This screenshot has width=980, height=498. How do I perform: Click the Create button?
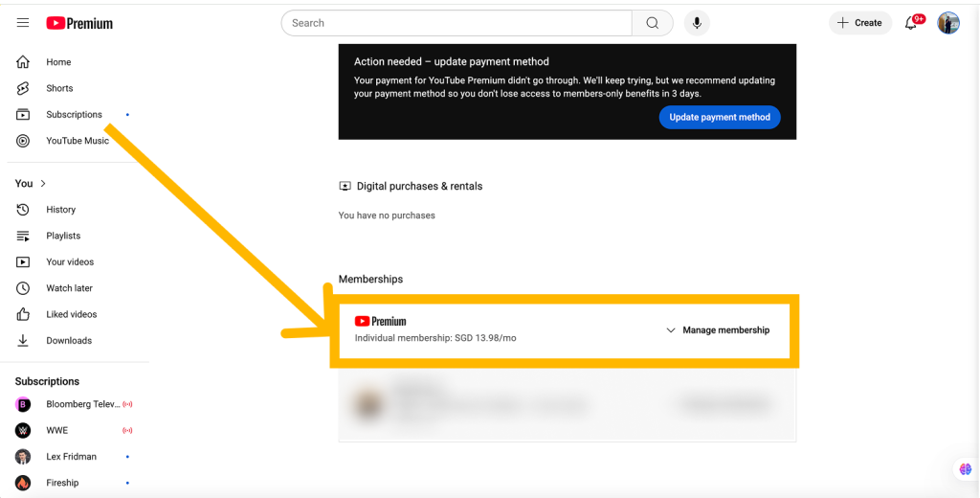tap(860, 23)
